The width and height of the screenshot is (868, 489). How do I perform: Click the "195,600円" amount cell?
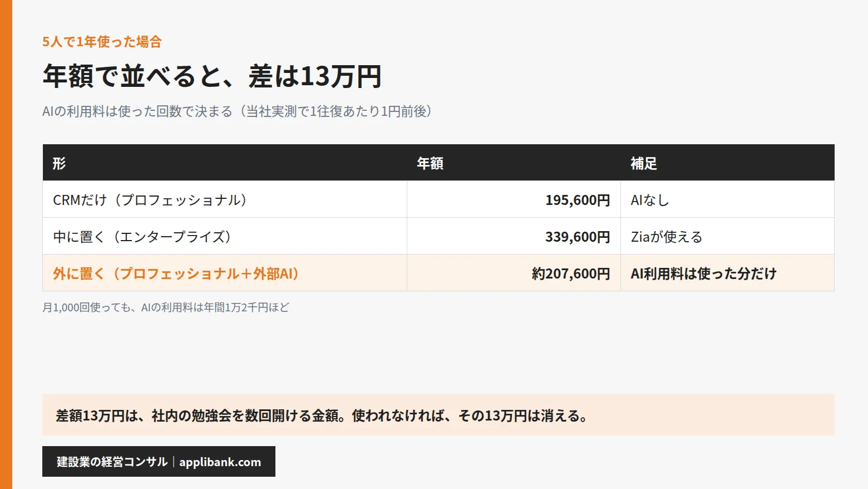point(514,199)
